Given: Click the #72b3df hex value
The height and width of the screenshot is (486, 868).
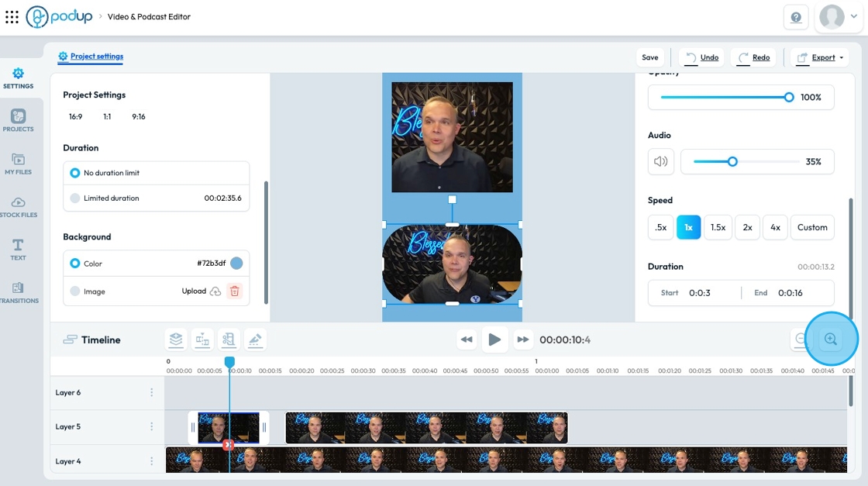Looking at the screenshot, I should (211, 264).
